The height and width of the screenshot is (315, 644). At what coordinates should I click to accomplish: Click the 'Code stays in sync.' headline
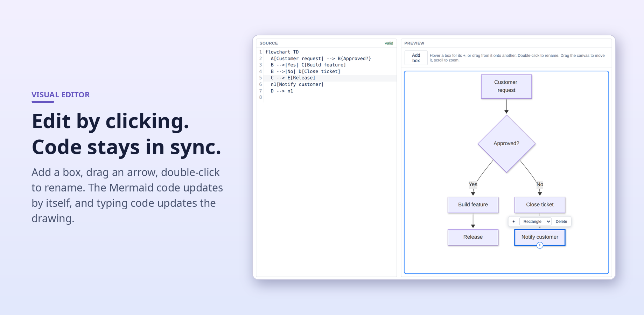(126, 147)
